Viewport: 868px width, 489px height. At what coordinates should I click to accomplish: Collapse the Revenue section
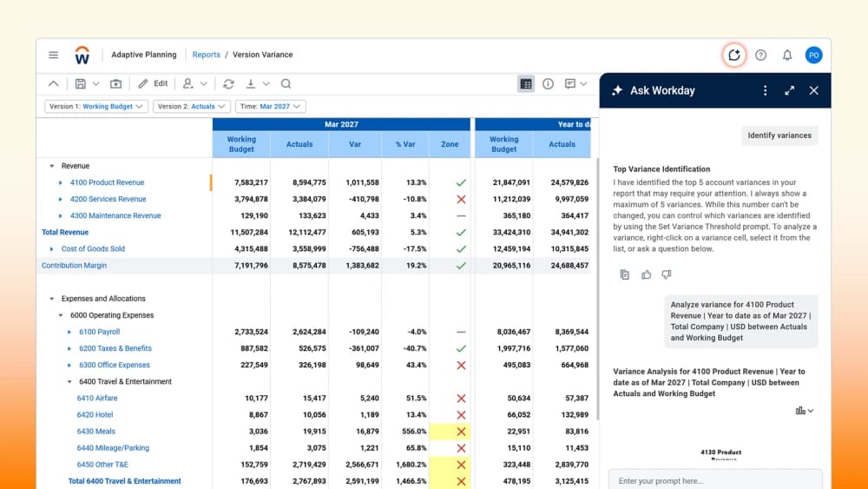click(x=52, y=166)
